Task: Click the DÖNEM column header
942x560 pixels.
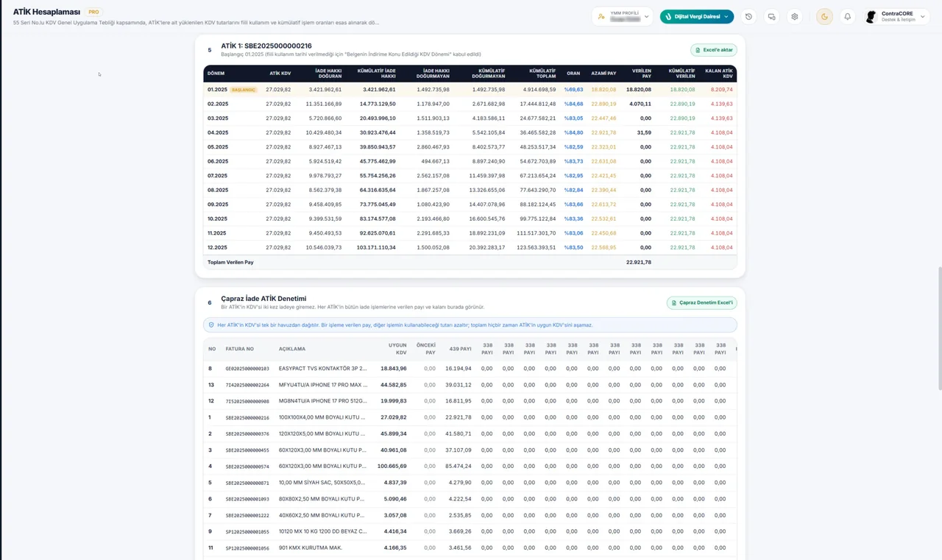Action: coord(216,74)
